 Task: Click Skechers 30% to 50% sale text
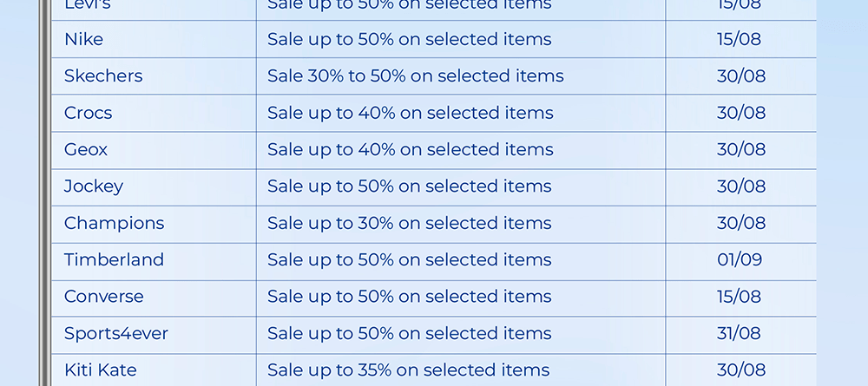(x=416, y=75)
